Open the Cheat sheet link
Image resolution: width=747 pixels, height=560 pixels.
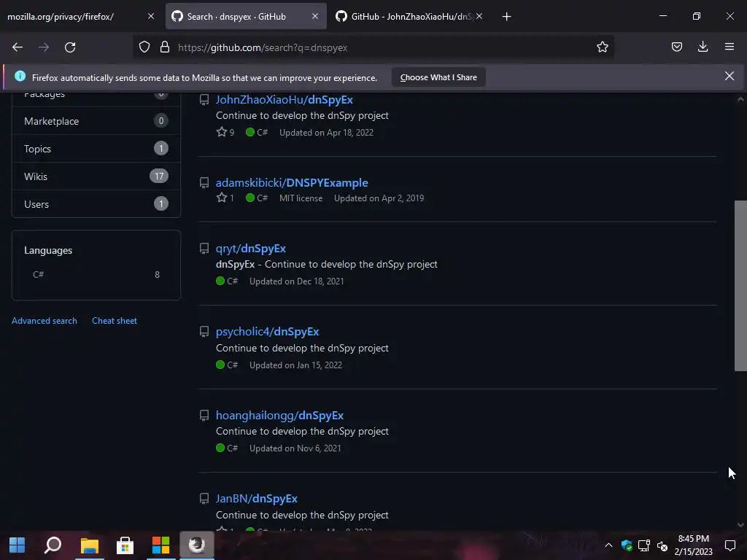tap(115, 321)
